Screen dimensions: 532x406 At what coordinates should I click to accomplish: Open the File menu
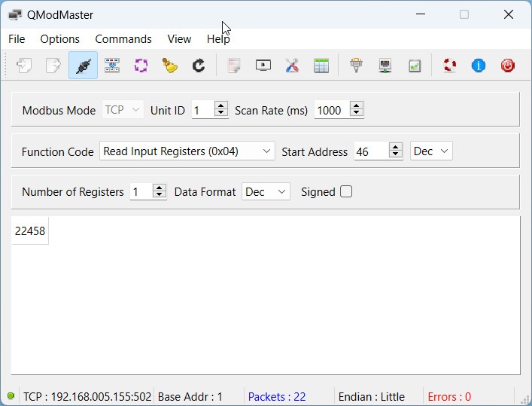(17, 39)
